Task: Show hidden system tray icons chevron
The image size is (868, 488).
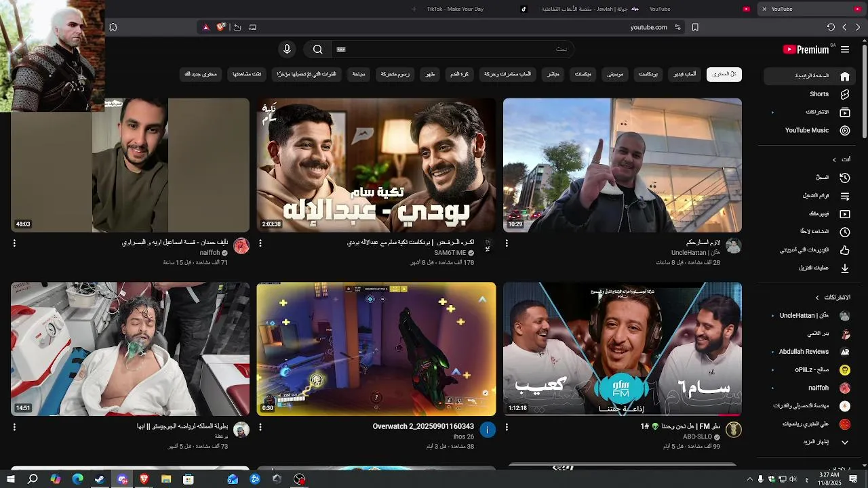Action: [x=750, y=479]
